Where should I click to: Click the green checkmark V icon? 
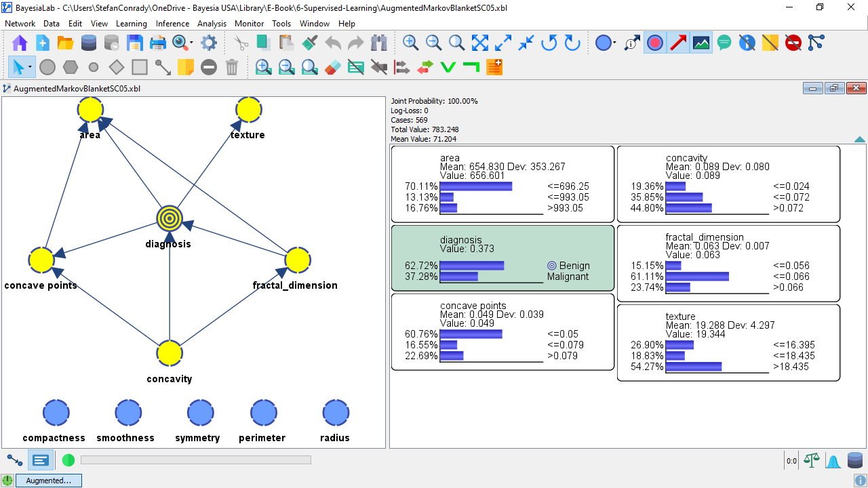(x=448, y=67)
